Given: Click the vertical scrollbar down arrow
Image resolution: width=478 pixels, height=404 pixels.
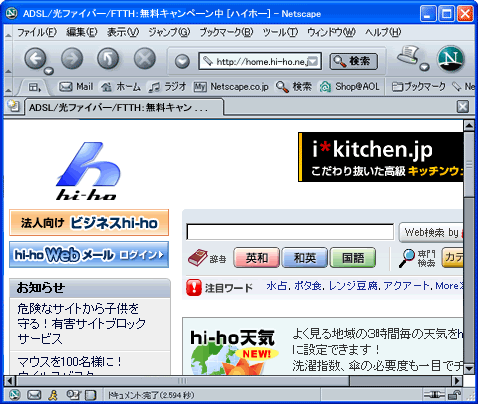Looking at the screenshot, I should coord(469,368).
